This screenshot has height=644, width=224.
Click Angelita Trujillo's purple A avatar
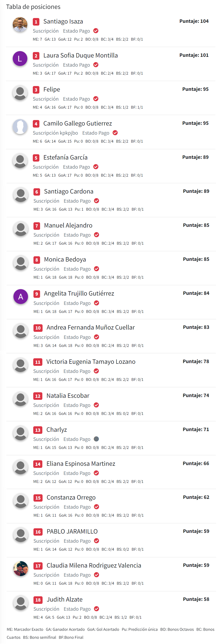tap(21, 296)
